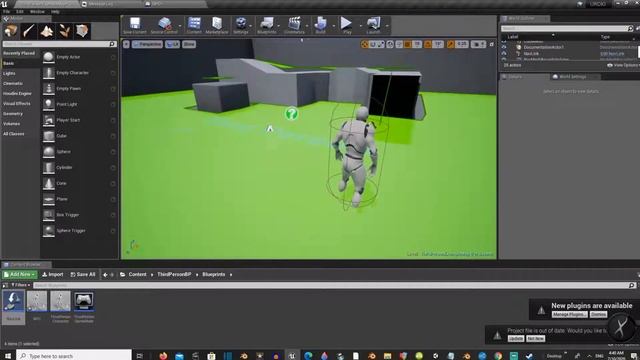Image resolution: width=640 pixels, height=360 pixels.
Task: Toggle visibility of the NavLink row in outliner
Action: pos(504,53)
